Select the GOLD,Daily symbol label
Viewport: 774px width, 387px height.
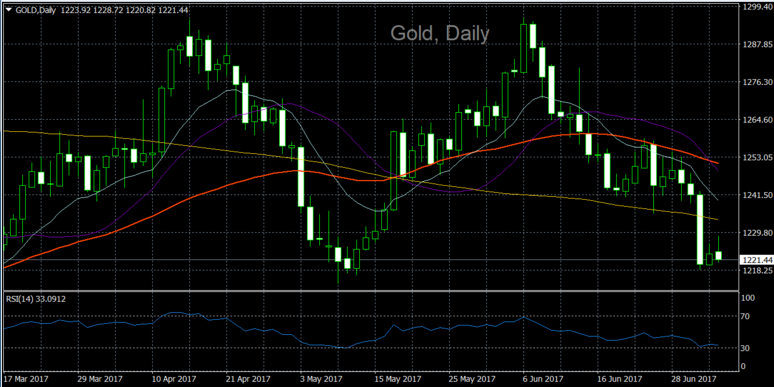tap(36, 9)
